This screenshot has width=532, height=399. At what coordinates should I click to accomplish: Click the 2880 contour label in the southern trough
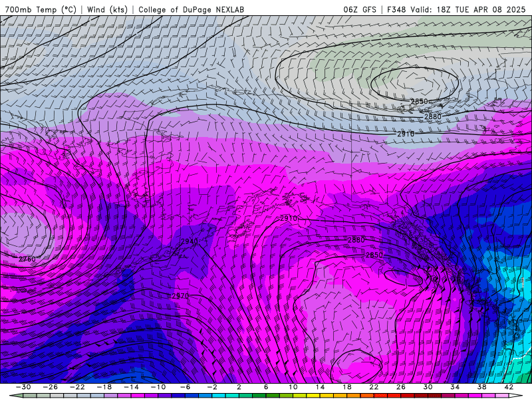[356, 240]
